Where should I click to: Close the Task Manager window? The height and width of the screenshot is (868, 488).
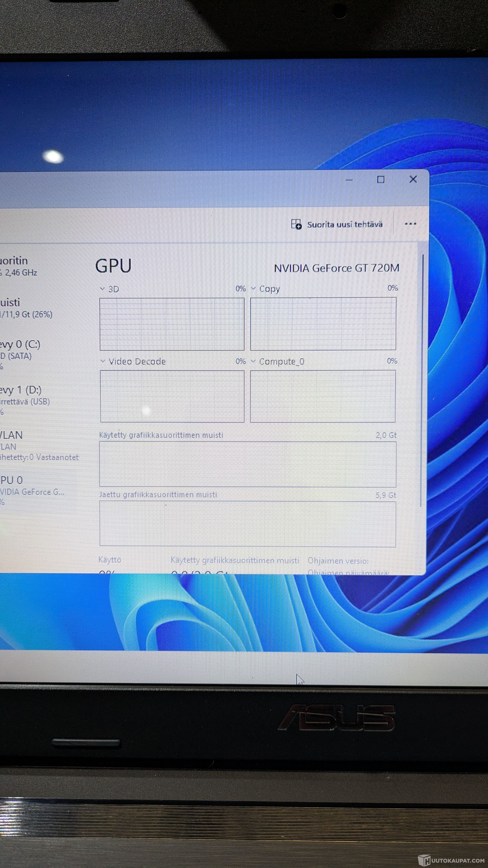pos(413,180)
